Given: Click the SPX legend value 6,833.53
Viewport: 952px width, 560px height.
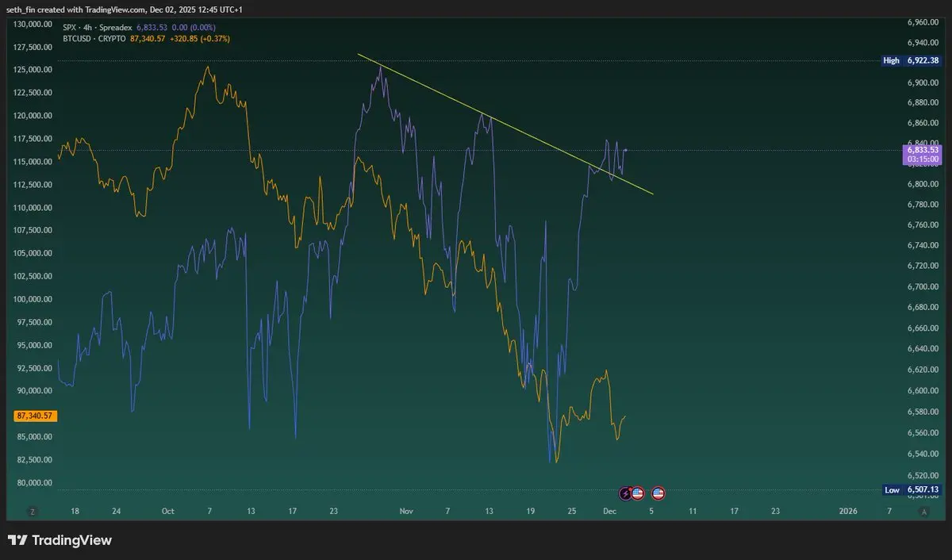Looking at the screenshot, I should pyautogui.click(x=152, y=27).
